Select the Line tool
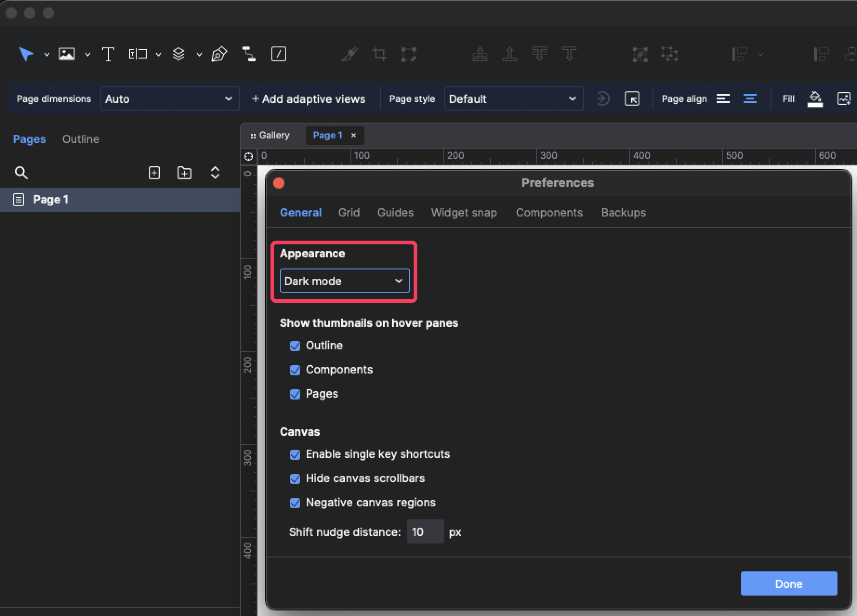 tap(279, 54)
